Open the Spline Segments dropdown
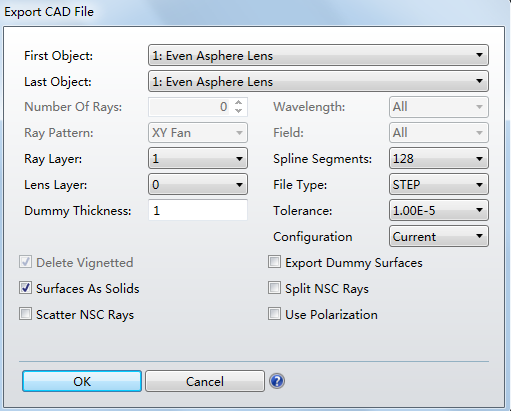The width and height of the screenshot is (511, 411). click(439, 158)
